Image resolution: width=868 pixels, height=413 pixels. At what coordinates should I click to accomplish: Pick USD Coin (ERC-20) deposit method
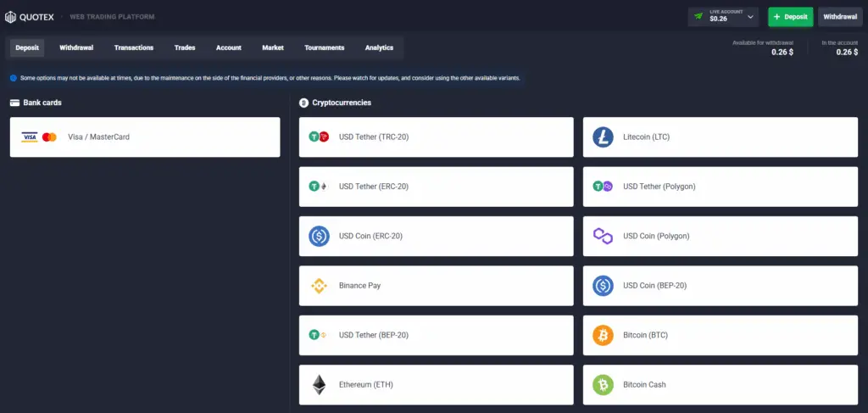pyautogui.click(x=437, y=236)
